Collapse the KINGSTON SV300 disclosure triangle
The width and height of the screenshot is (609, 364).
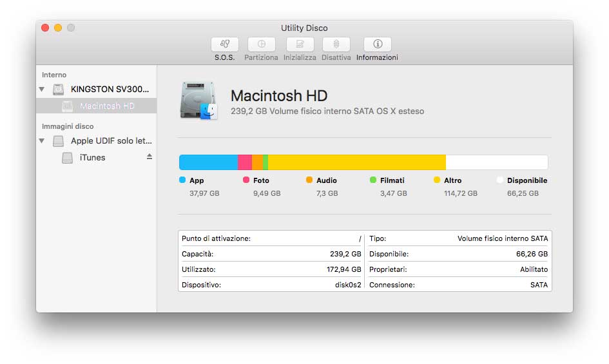42,90
